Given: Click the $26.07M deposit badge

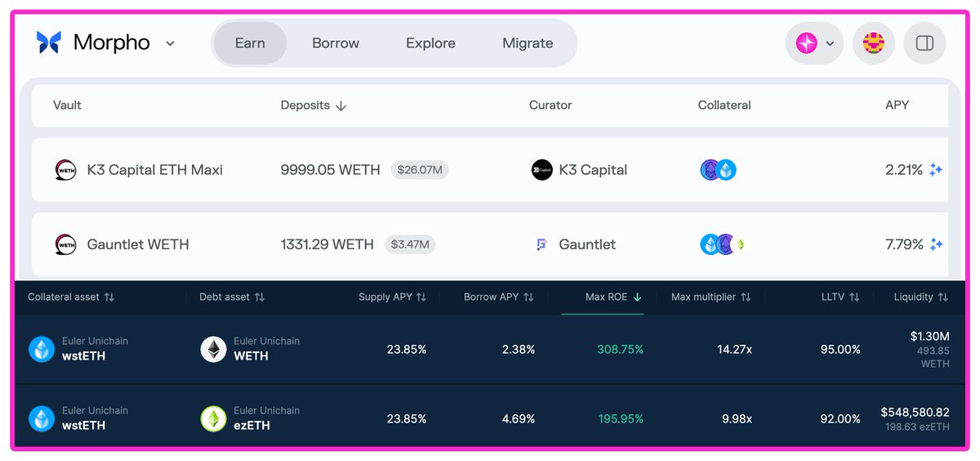Looking at the screenshot, I should 420,170.
